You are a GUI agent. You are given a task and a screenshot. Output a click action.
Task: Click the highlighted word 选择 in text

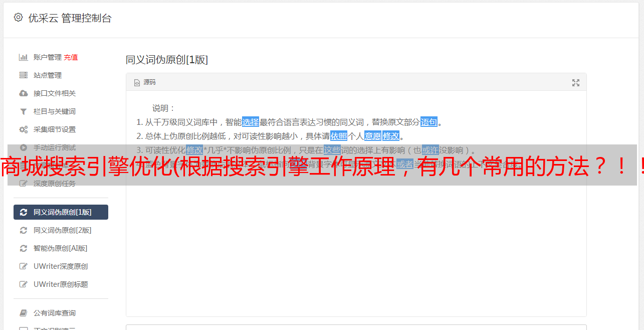(251, 122)
